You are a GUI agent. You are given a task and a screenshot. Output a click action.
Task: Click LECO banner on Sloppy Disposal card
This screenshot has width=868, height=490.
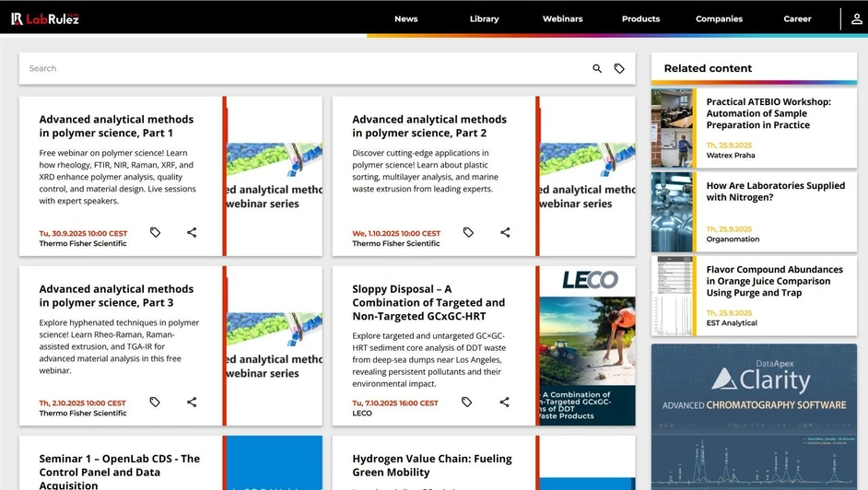(x=587, y=345)
